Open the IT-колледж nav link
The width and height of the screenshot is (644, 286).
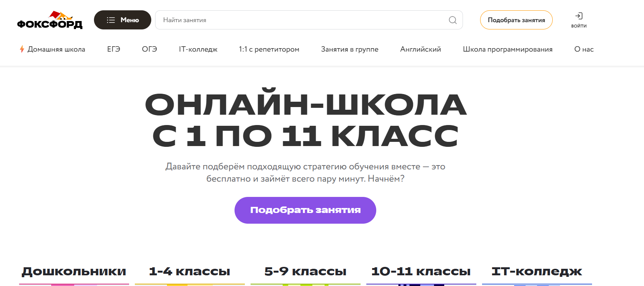(198, 49)
